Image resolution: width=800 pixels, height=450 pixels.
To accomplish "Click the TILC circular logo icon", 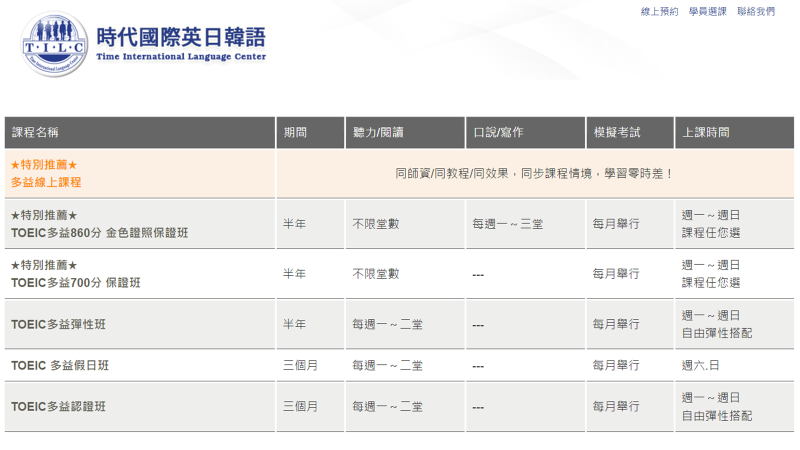I will pyautogui.click(x=54, y=44).
